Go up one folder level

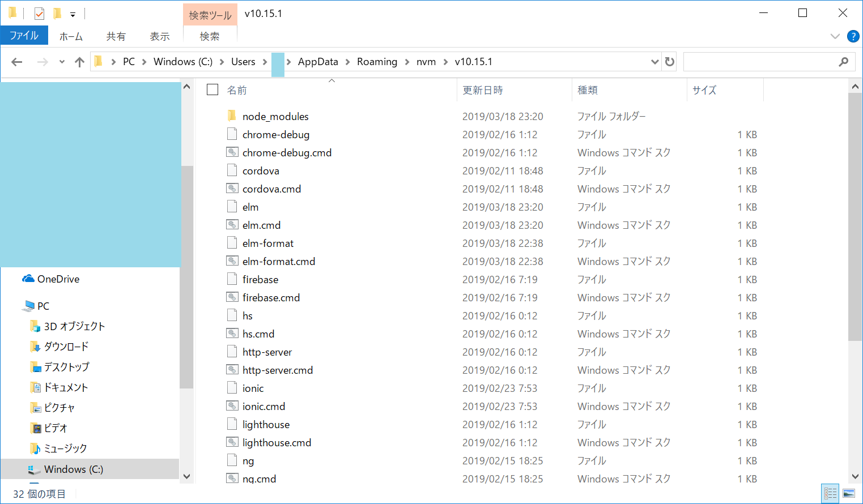79,62
